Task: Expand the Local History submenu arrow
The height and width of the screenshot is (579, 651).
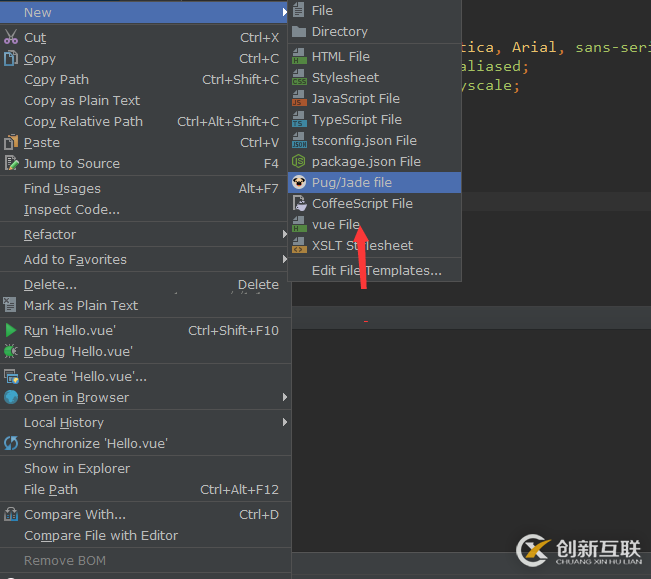Action: pos(284,422)
